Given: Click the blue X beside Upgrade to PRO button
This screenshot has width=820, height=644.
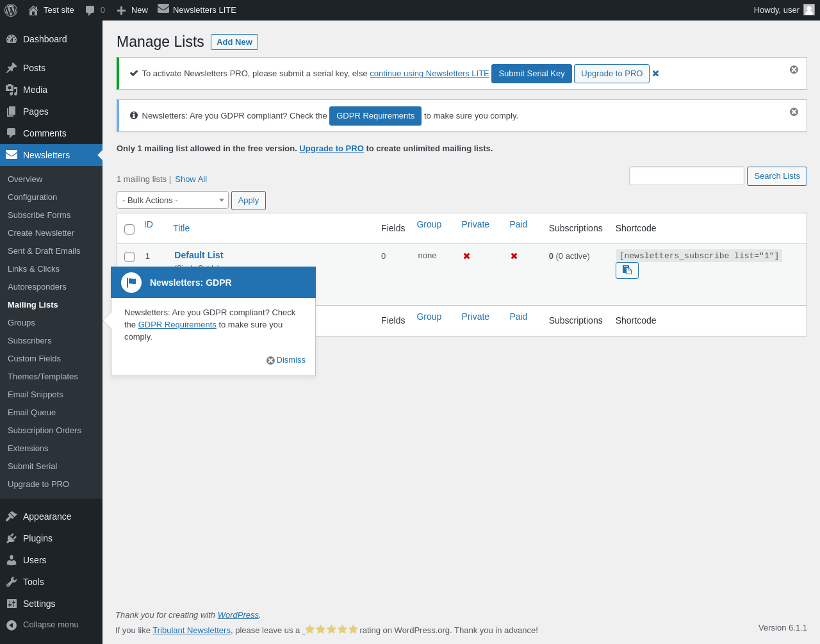Looking at the screenshot, I should coord(655,74).
